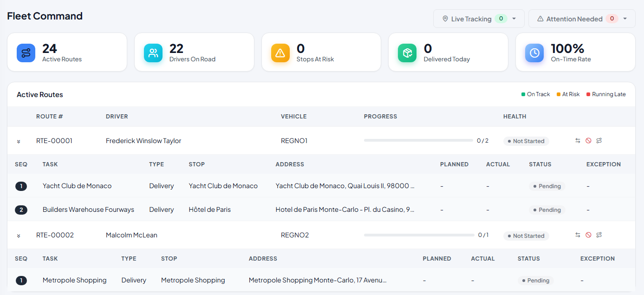Viewport: 644px width, 295px height.
Task: Open the Live Tracking dropdown
Action: (479, 19)
